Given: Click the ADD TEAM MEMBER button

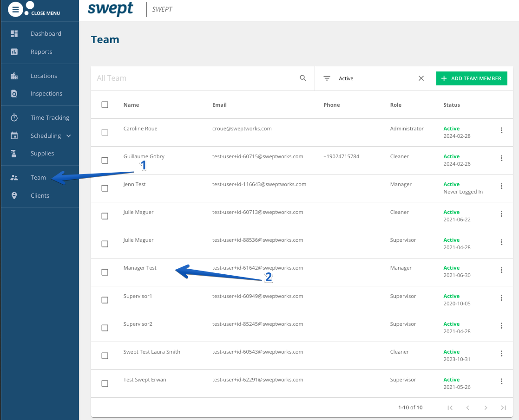Looking at the screenshot, I should (471, 78).
